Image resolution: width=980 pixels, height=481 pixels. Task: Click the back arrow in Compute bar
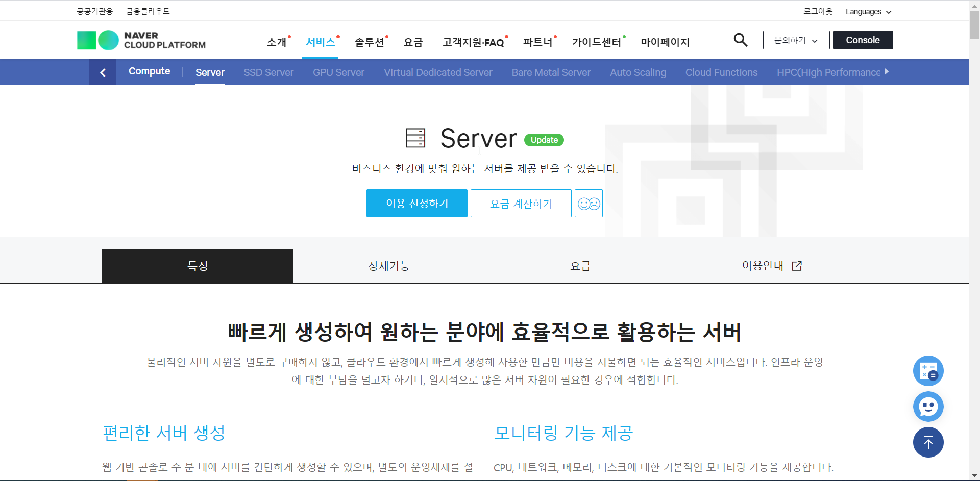(x=103, y=72)
